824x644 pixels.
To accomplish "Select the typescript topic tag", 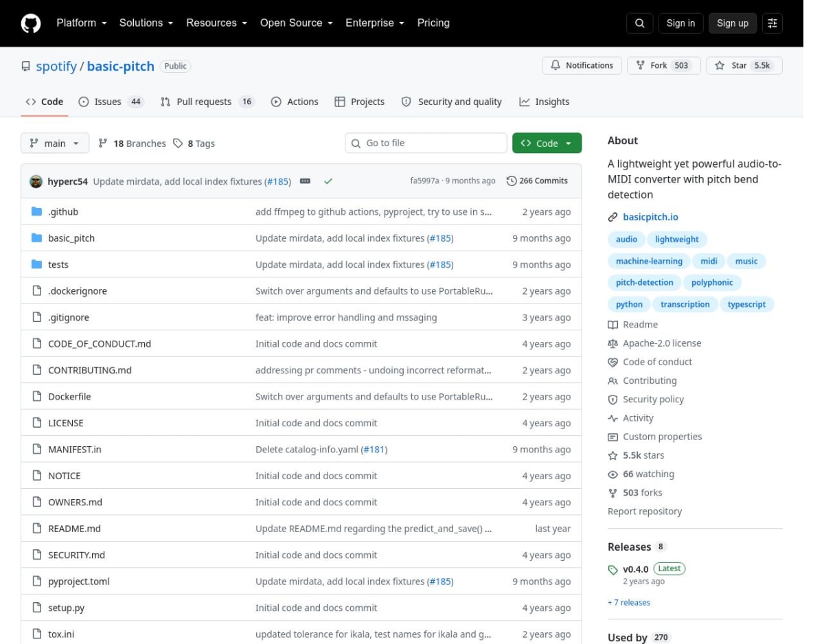I will click(x=746, y=304).
